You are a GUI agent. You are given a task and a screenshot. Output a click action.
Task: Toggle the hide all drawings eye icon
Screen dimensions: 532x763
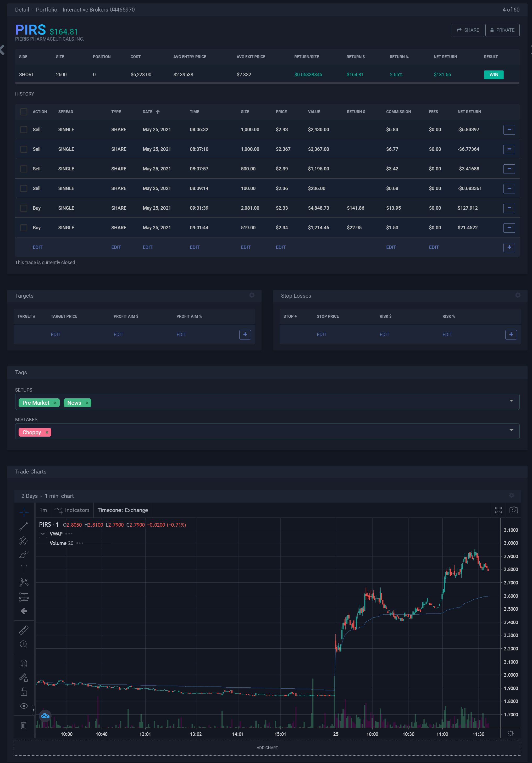pyautogui.click(x=24, y=706)
